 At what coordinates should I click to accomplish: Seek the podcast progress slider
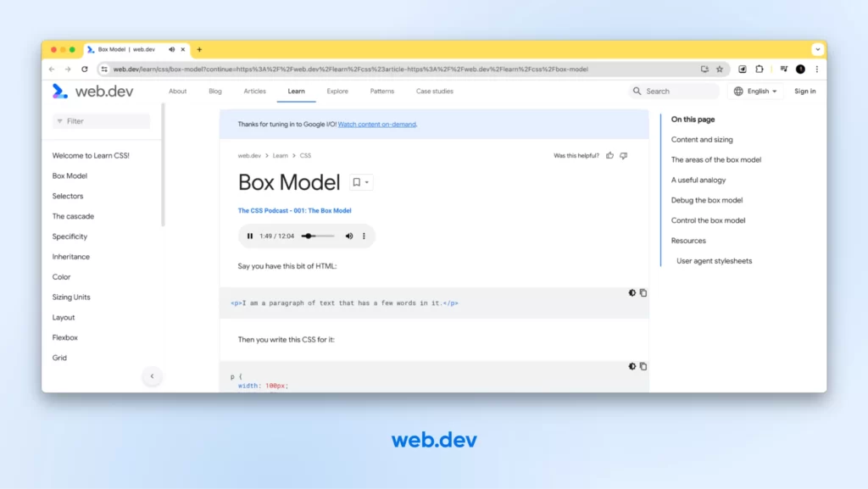[x=318, y=236]
